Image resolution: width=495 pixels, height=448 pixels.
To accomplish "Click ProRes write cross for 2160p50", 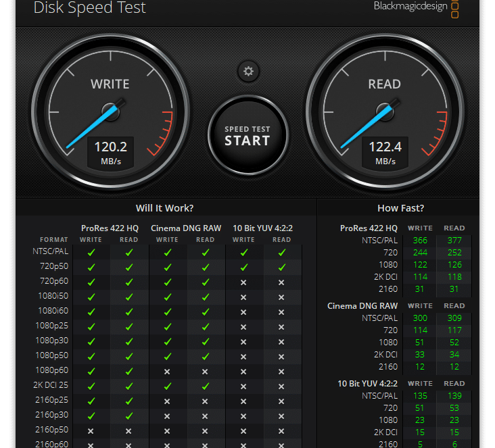I will [91, 431].
